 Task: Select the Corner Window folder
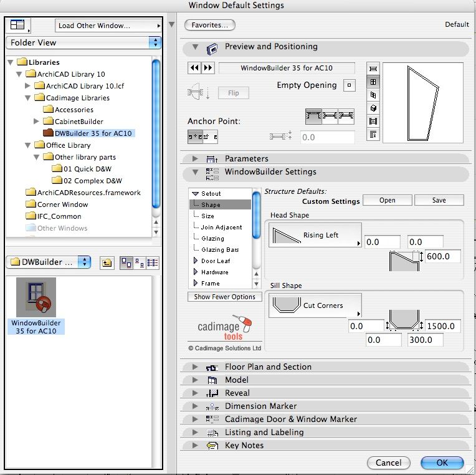click(x=57, y=204)
